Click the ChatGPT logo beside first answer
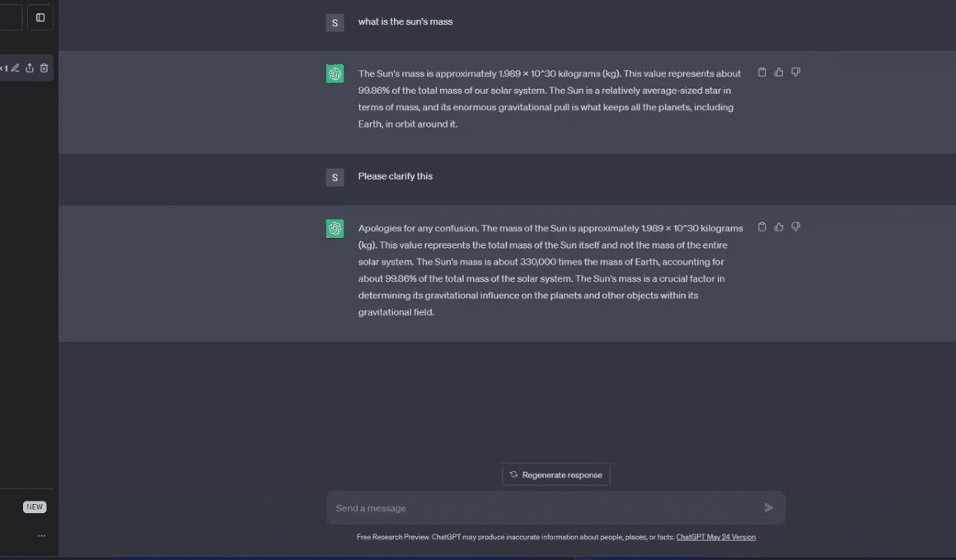 [x=335, y=74]
